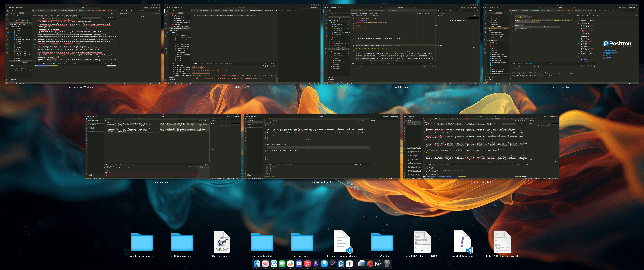Open Positron Documentation link in golden-gorilla
The image size is (644, 270).
tap(609, 51)
